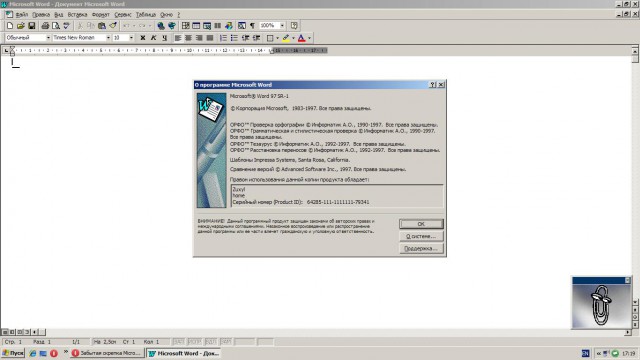Open the Сервис menu

122,15
